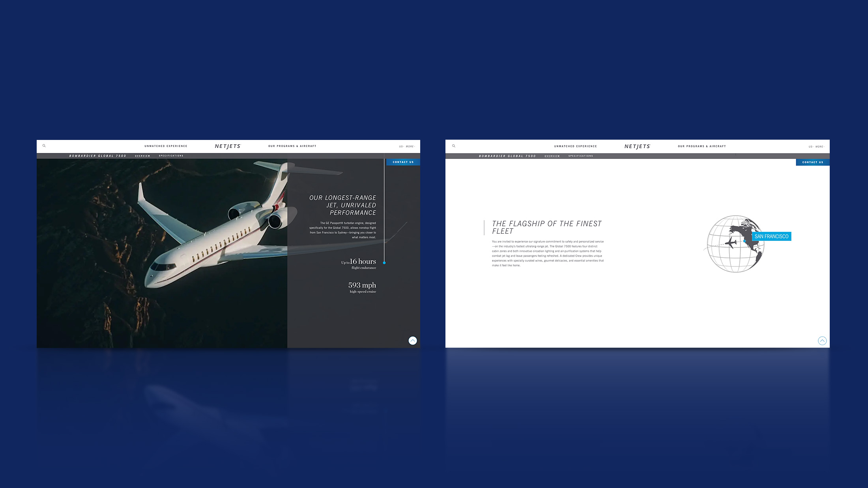
Task: Click the search icon on the jet photo page
Action: pyautogui.click(x=44, y=146)
